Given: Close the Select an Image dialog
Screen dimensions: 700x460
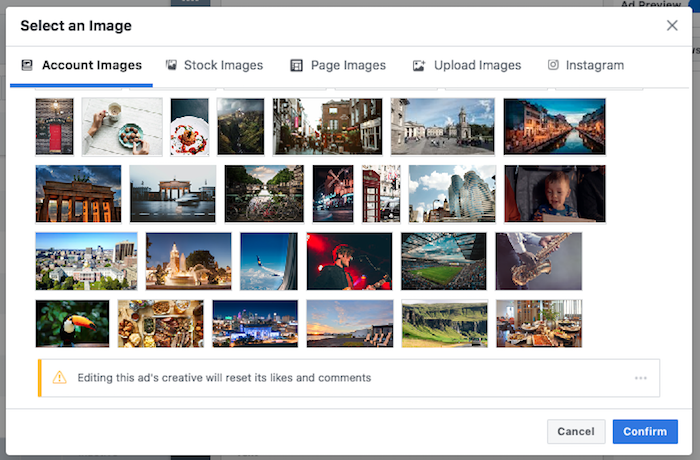Looking at the screenshot, I should click(x=672, y=25).
